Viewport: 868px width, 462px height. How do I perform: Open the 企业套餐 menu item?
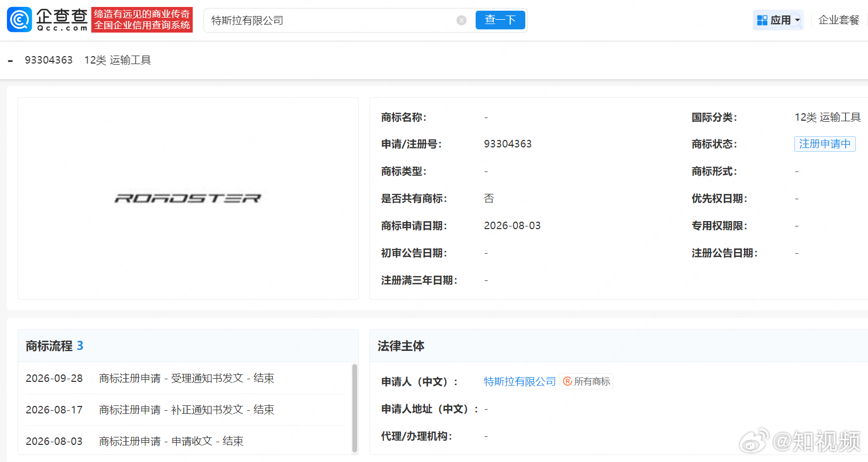pyautogui.click(x=839, y=20)
